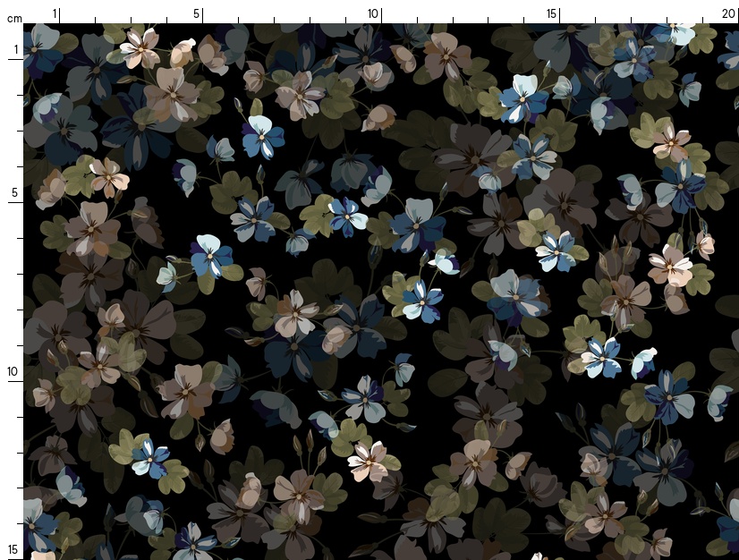Click the 20 cm label on the top ruler
Viewport: 739px width, 560px height.
(x=728, y=13)
